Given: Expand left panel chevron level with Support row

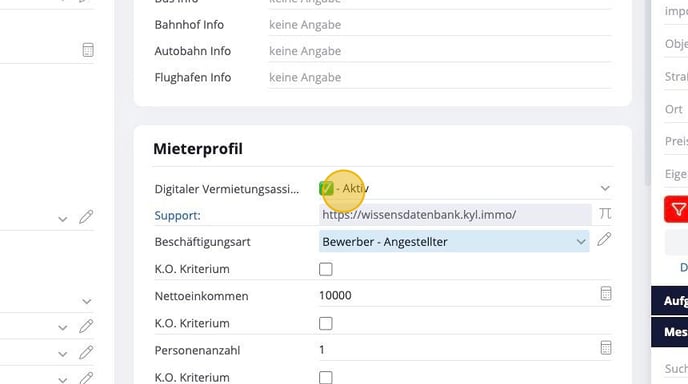Looking at the screenshot, I should tap(63, 219).
